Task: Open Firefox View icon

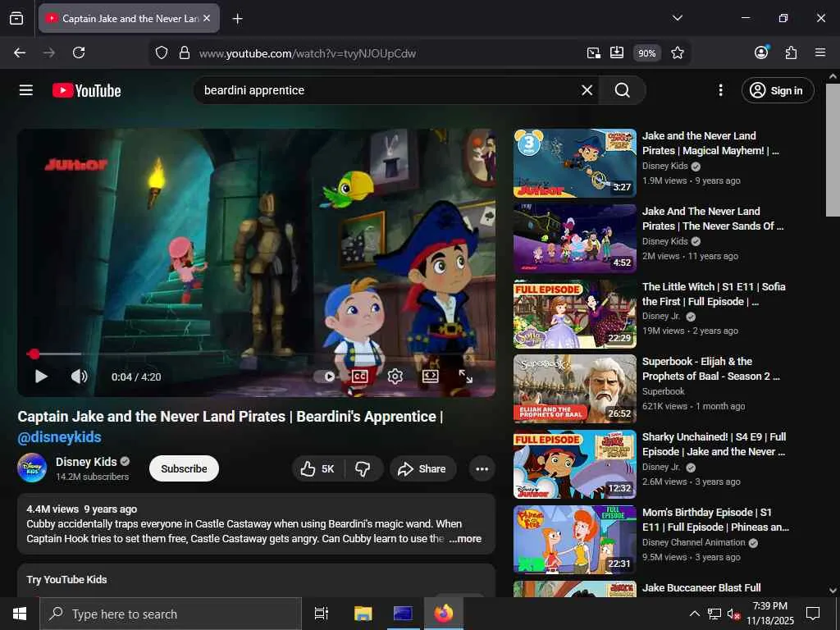Action: click(16, 18)
